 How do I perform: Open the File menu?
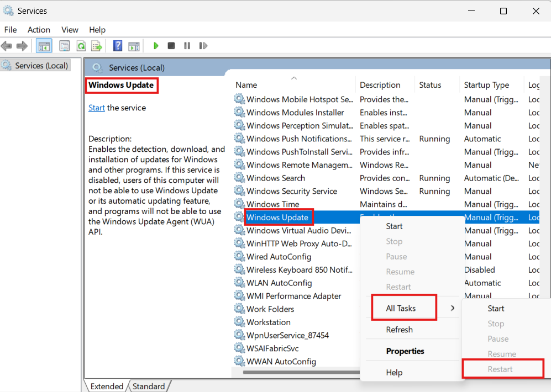pos(11,30)
